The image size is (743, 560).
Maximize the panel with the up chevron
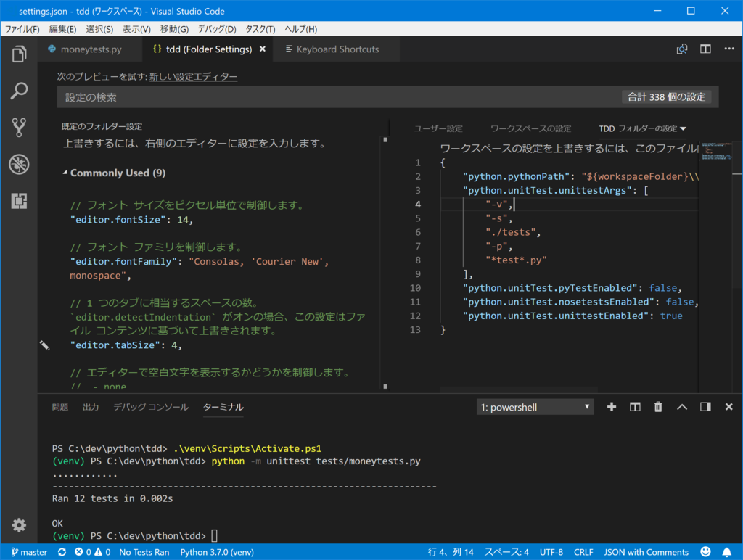click(x=682, y=407)
